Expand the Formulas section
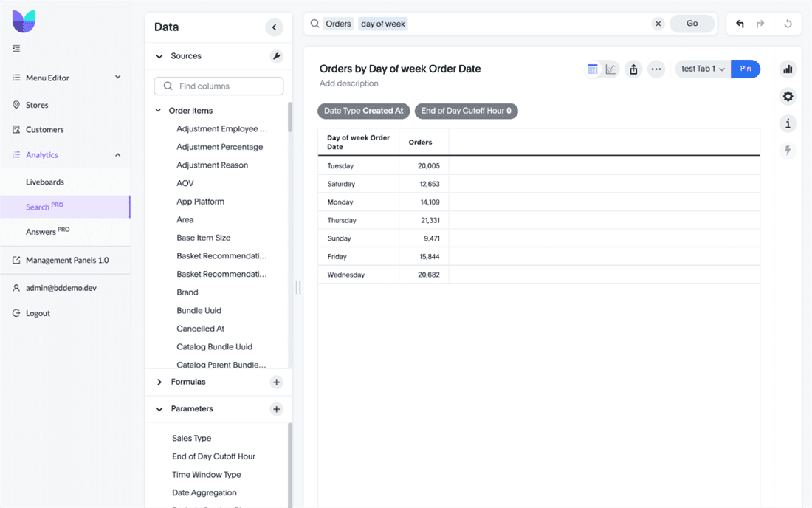The image size is (812, 508). click(x=159, y=382)
